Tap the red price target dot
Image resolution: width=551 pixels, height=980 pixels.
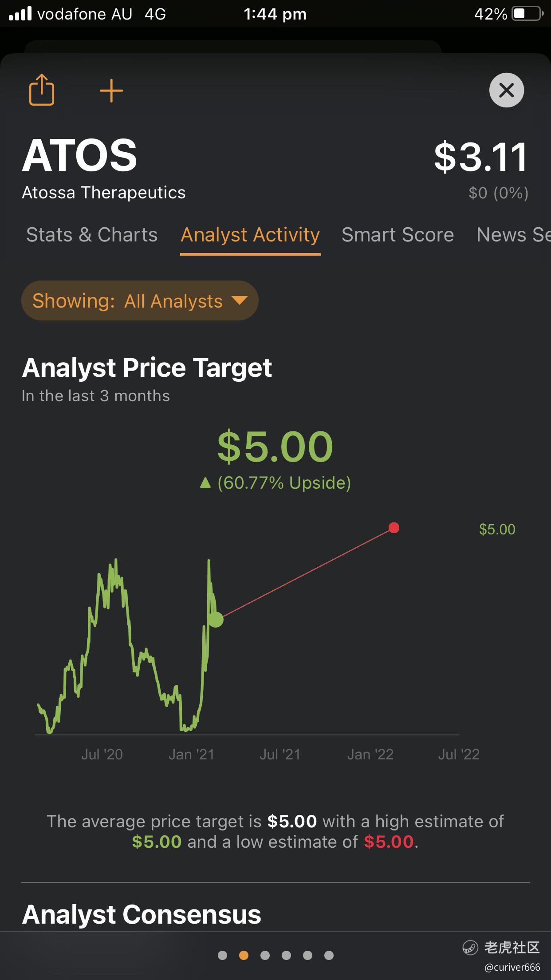point(394,528)
